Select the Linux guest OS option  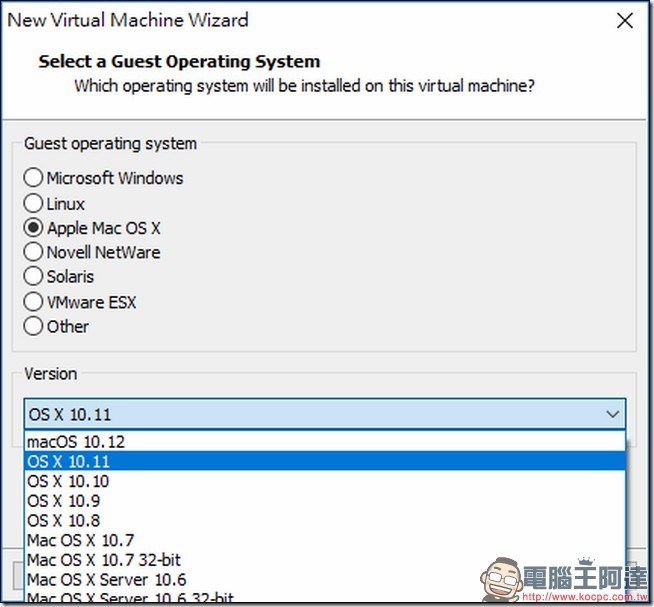coord(33,204)
